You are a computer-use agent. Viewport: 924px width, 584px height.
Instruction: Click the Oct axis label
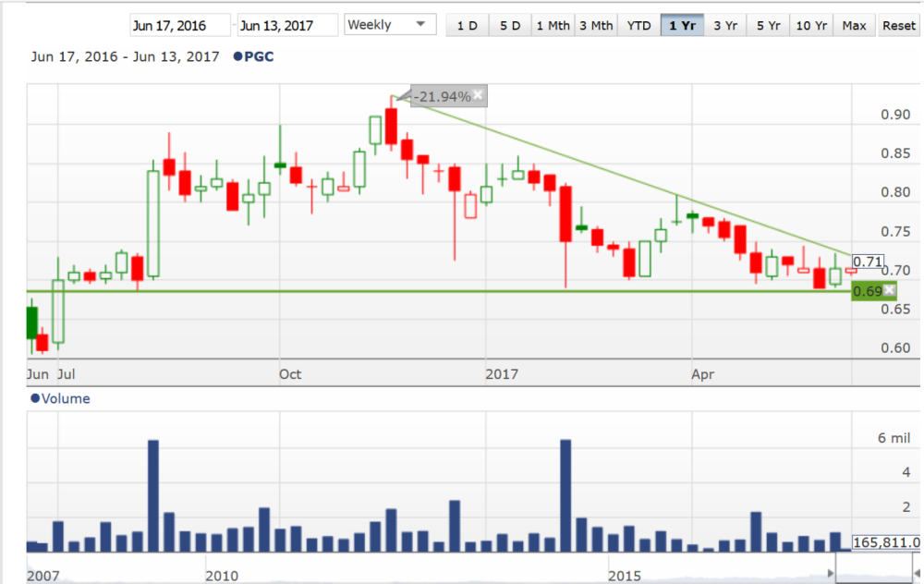[x=290, y=374]
